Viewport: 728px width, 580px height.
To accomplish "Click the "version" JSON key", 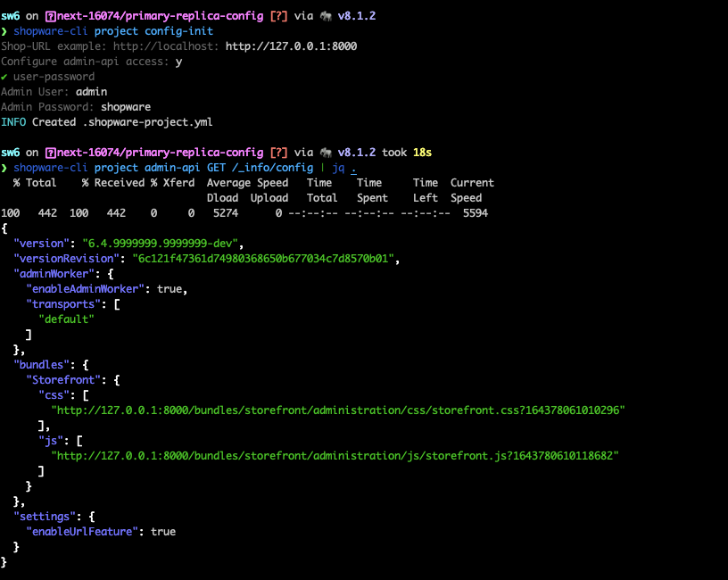I will point(41,244).
